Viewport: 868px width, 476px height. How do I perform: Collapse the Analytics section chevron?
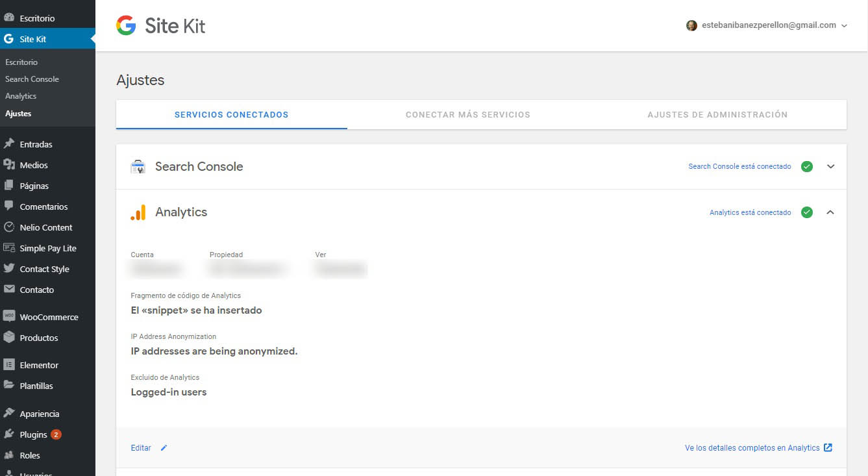pyautogui.click(x=830, y=212)
